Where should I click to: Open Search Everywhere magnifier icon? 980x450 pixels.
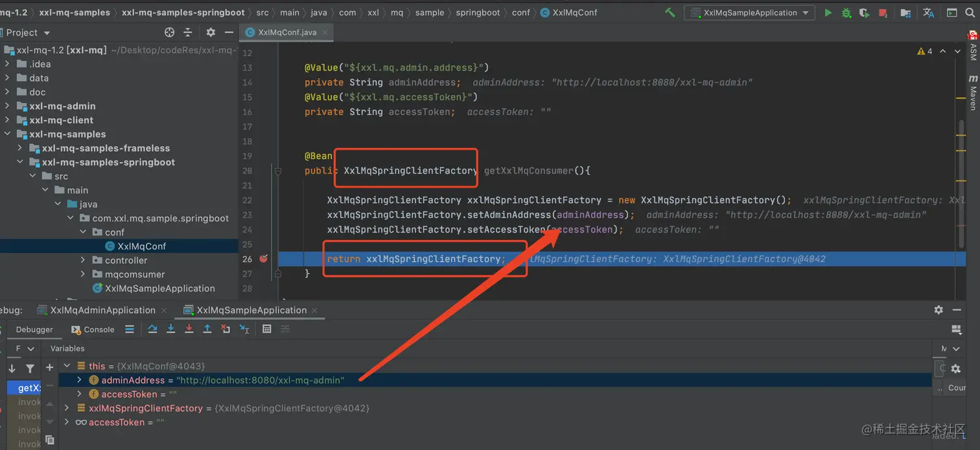tap(970, 12)
